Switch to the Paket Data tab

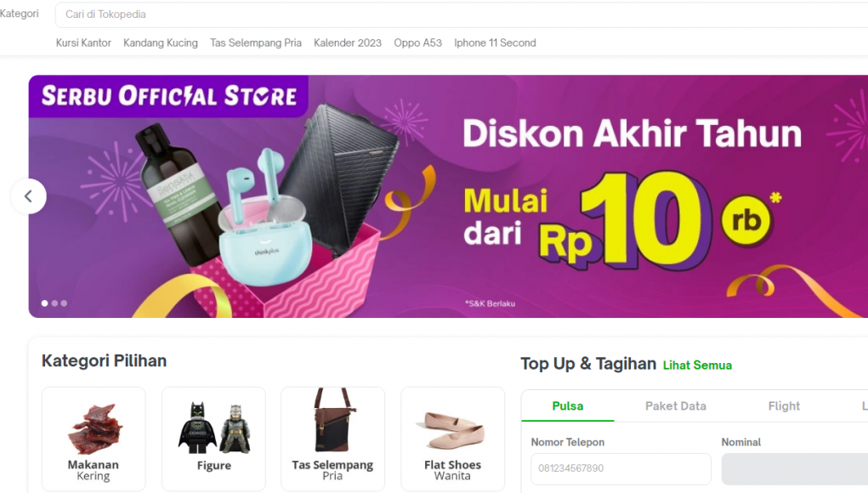[675, 406]
